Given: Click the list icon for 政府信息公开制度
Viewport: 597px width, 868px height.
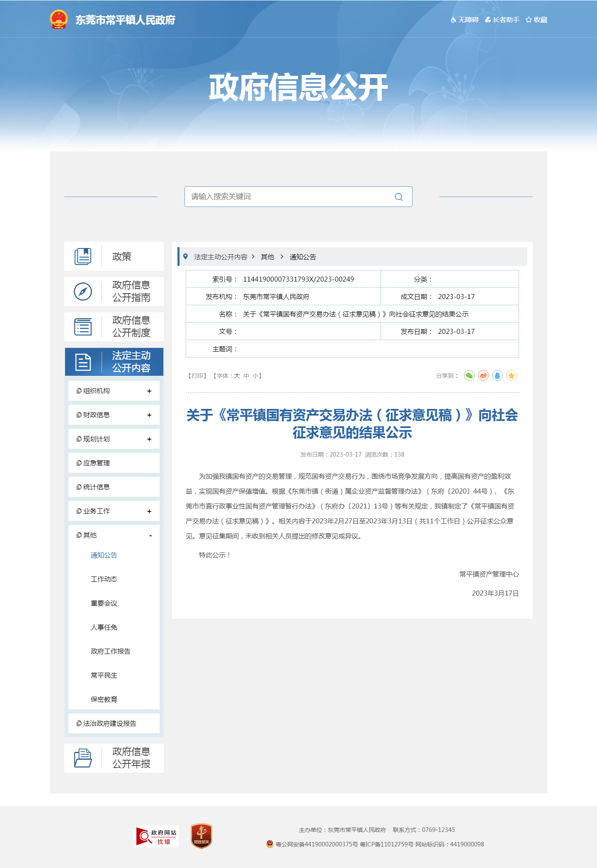Looking at the screenshot, I should [83, 327].
